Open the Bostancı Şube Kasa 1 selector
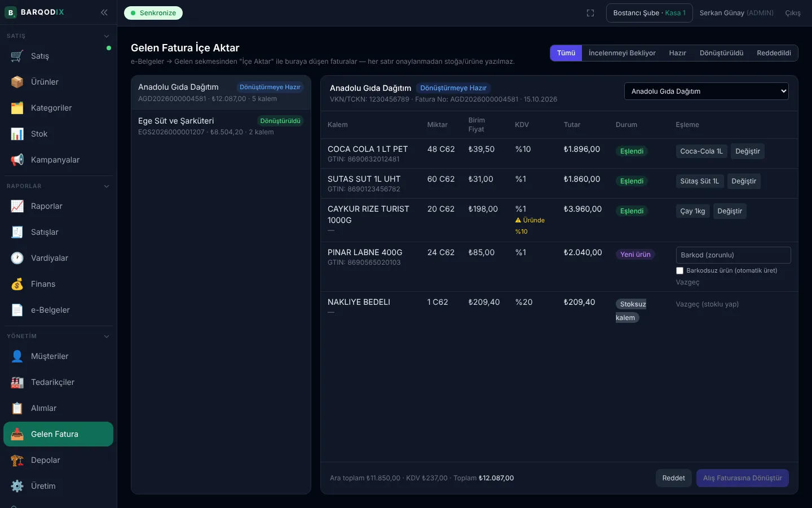The width and height of the screenshot is (812, 508). click(x=650, y=13)
